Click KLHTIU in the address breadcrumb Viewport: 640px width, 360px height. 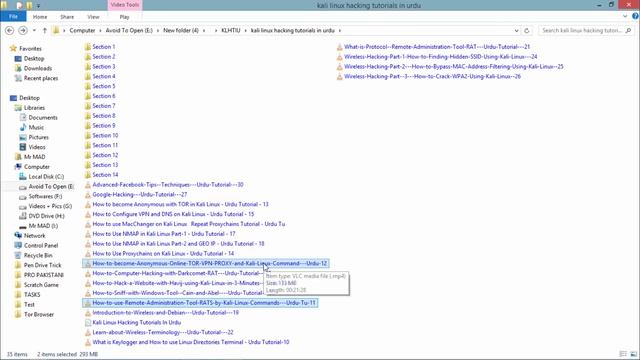(231, 31)
